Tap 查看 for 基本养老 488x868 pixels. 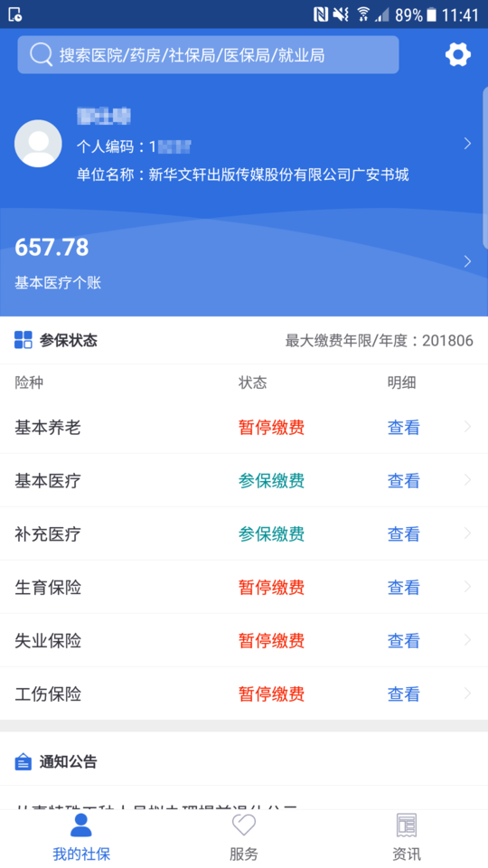[x=403, y=428]
